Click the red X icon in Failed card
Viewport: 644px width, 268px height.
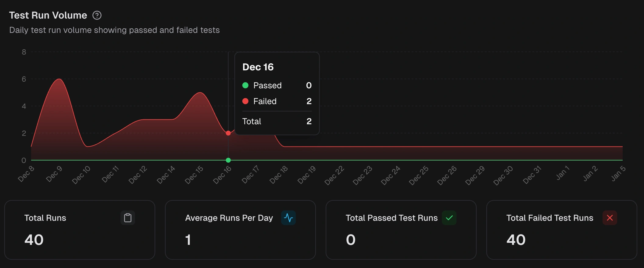[610, 218]
